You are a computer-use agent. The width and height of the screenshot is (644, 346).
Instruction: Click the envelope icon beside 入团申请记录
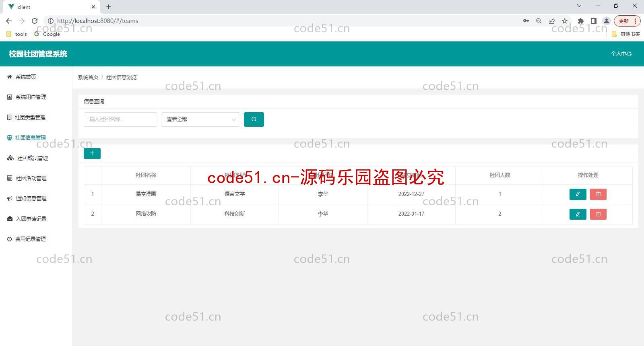pos(10,219)
